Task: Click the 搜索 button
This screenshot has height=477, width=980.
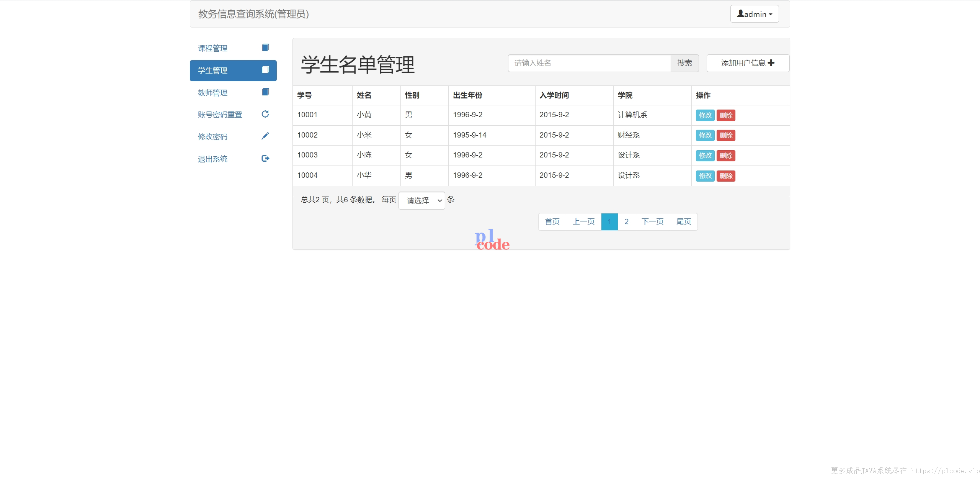Action: point(684,63)
